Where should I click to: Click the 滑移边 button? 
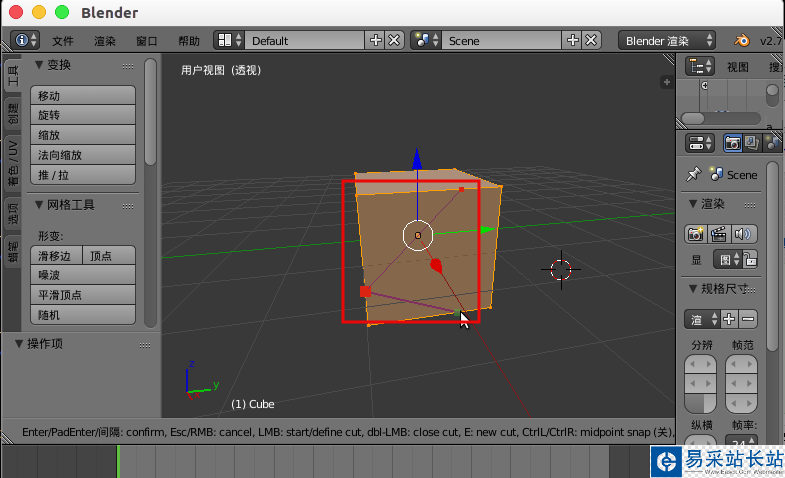click(56, 256)
